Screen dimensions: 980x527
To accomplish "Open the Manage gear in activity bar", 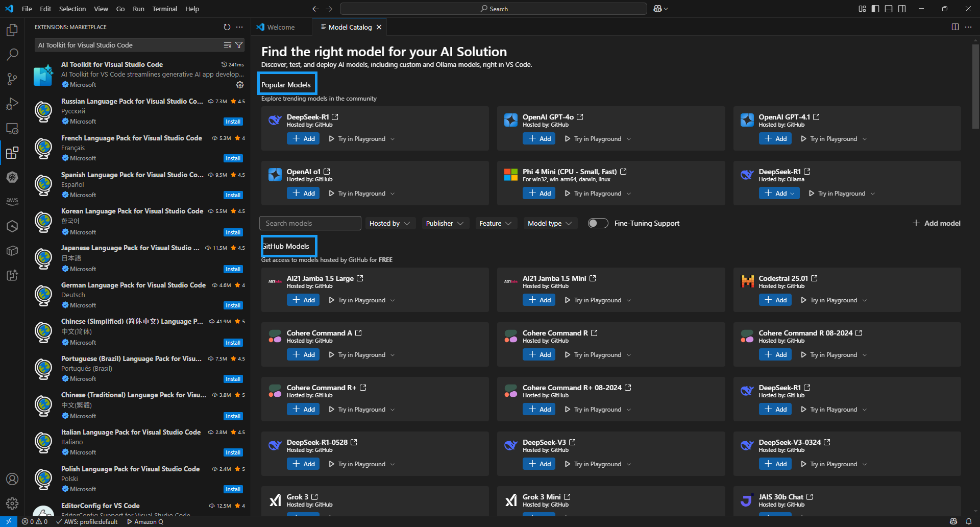I will 12,504.
